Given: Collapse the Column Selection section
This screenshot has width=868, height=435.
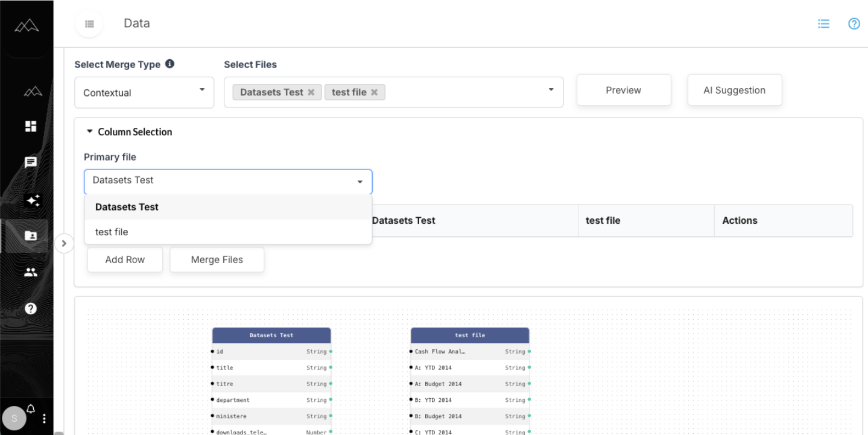Looking at the screenshot, I should point(89,131).
